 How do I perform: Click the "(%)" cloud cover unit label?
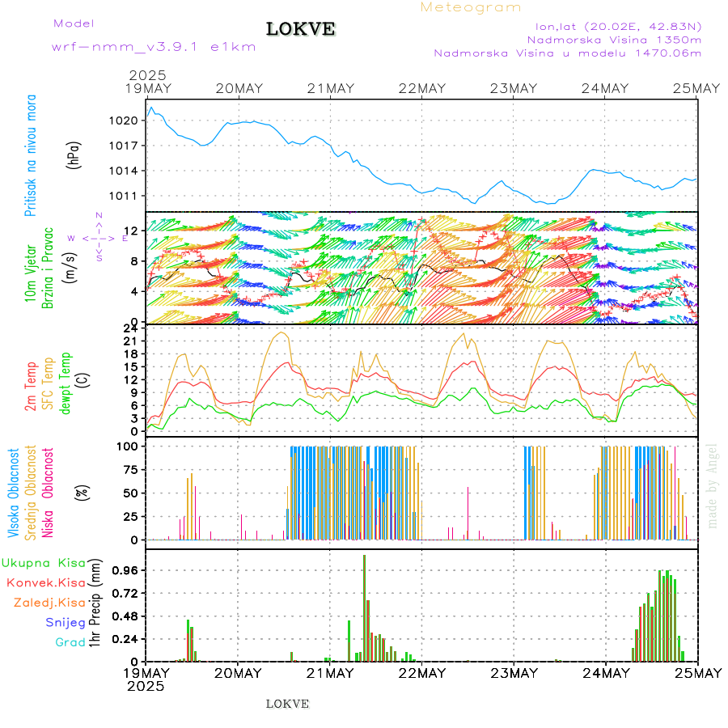point(82,492)
